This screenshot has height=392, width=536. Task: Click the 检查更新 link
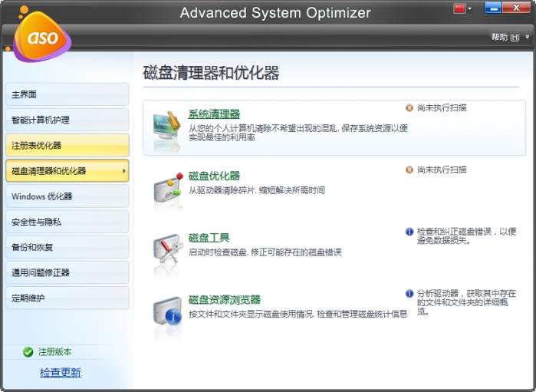click(61, 372)
